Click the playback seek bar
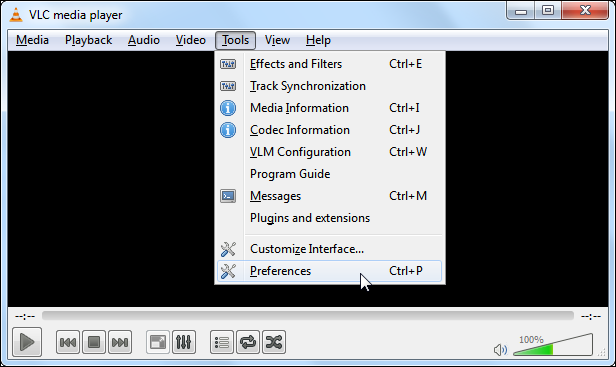This screenshot has height=367, width=616. [x=308, y=316]
